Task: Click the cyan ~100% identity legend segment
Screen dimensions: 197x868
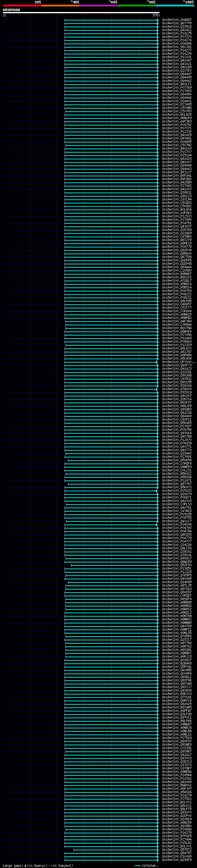Action: coord(175,6)
